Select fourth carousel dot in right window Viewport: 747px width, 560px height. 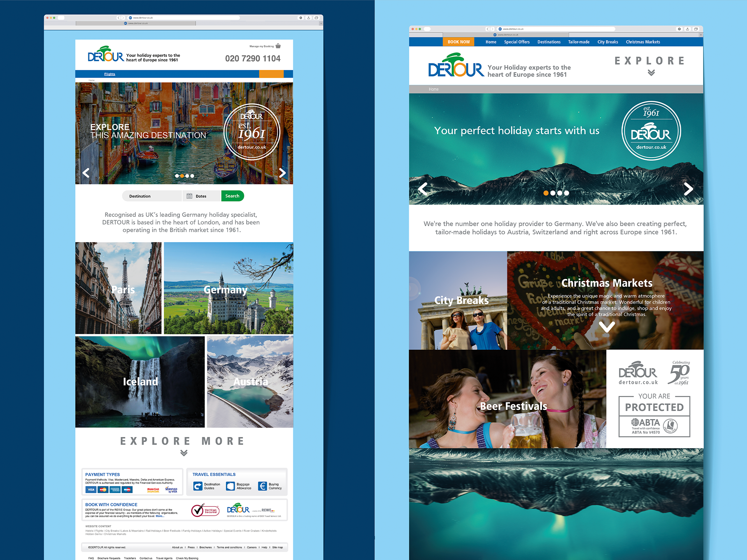[566, 193]
